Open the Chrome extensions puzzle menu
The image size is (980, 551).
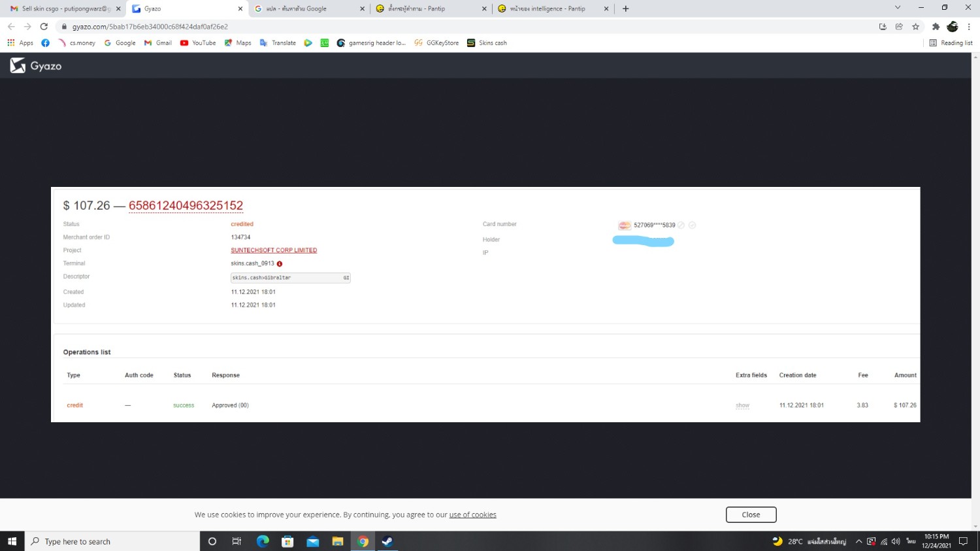936,27
